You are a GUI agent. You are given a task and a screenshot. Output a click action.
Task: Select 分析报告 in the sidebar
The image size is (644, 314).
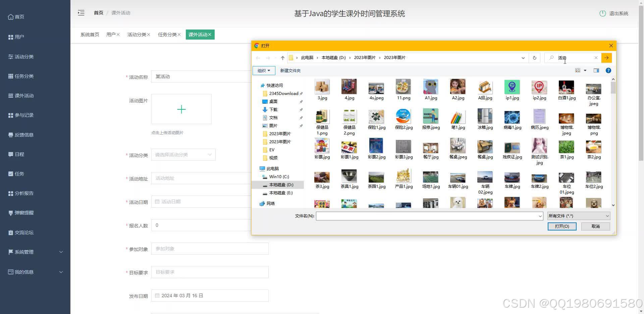point(23,193)
